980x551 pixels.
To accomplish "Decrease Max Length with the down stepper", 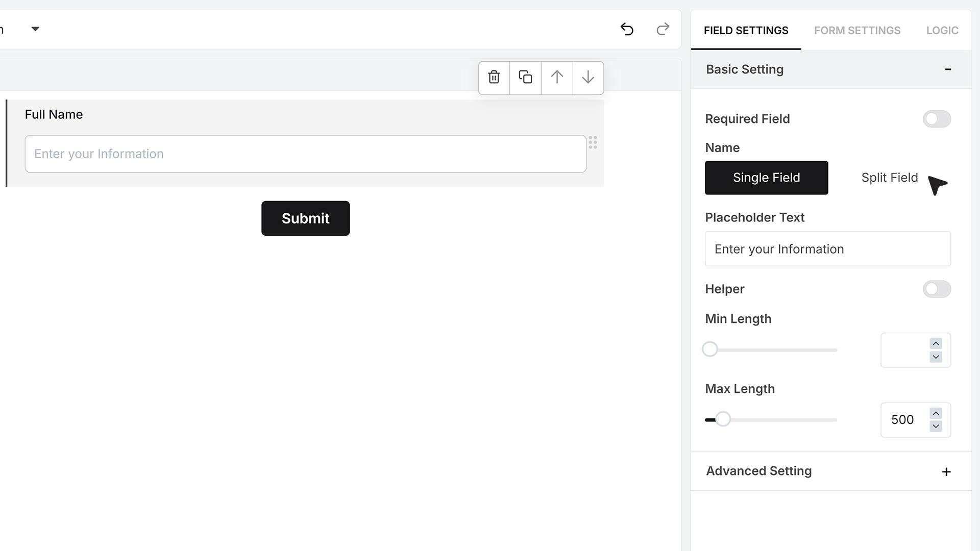I will pos(936,426).
